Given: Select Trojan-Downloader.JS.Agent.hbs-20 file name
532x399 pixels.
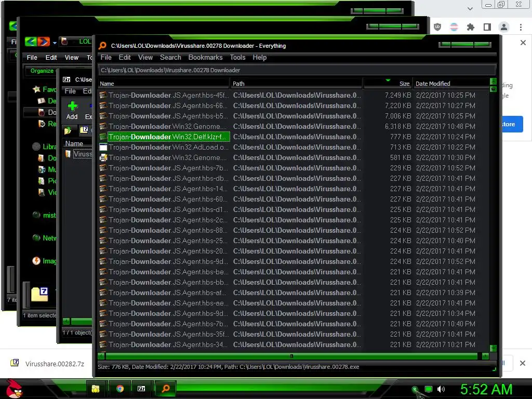Looking at the screenshot, I should (168, 251).
